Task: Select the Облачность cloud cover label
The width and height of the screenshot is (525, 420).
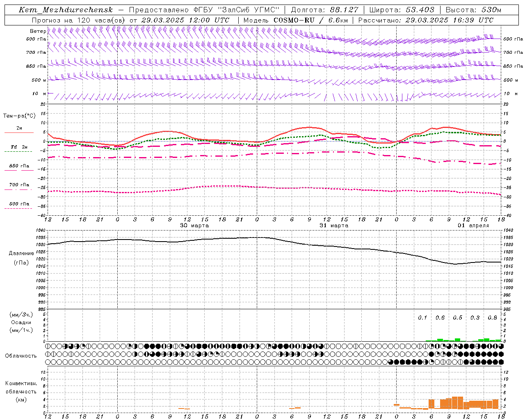Action: [x=21, y=356]
